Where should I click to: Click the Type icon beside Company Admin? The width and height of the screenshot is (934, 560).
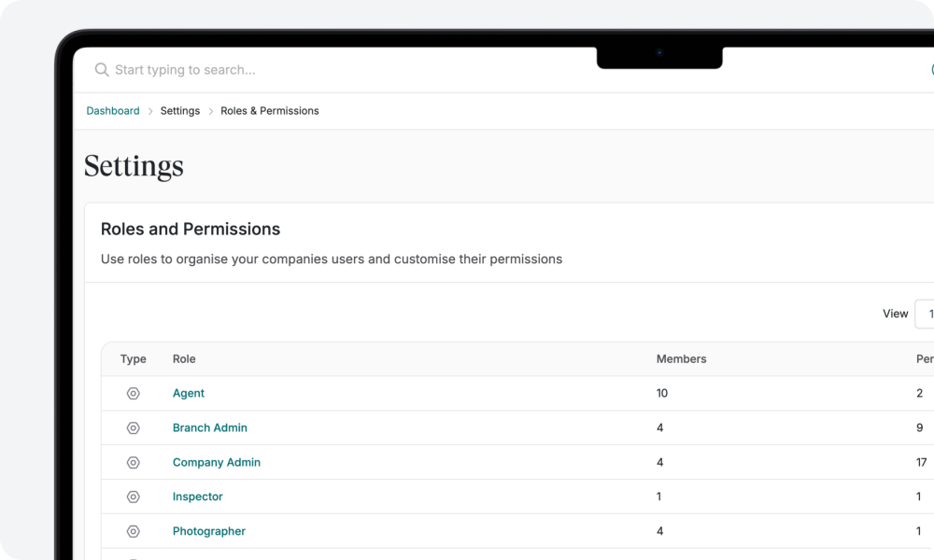(x=133, y=462)
